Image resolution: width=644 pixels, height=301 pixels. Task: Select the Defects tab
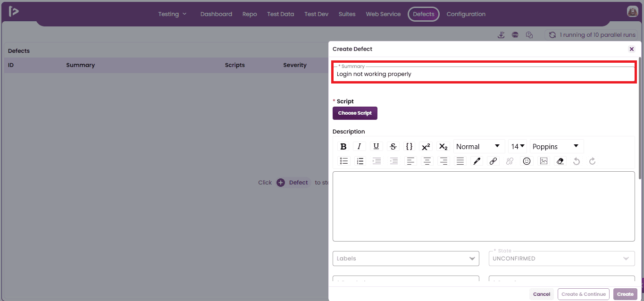423,14
